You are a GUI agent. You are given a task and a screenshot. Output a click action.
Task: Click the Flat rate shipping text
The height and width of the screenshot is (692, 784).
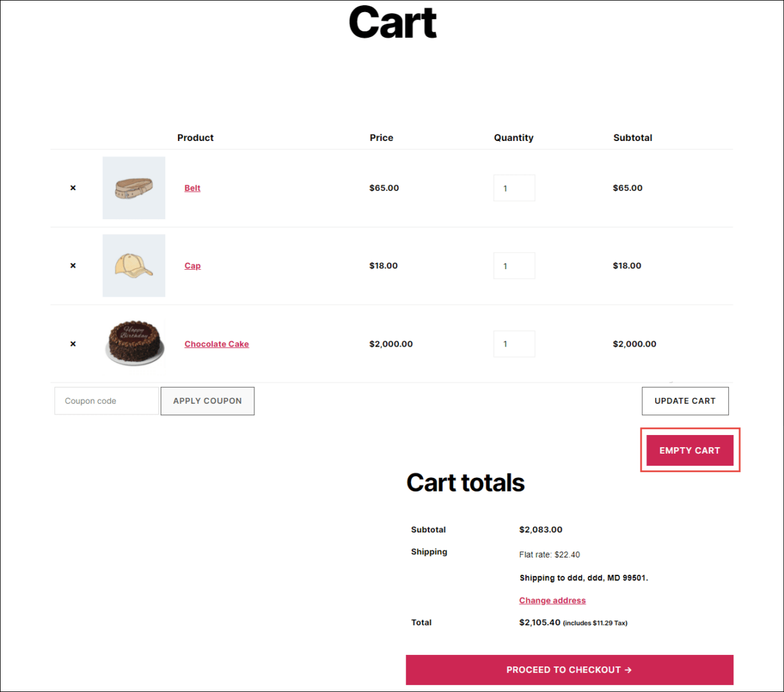(549, 555)
